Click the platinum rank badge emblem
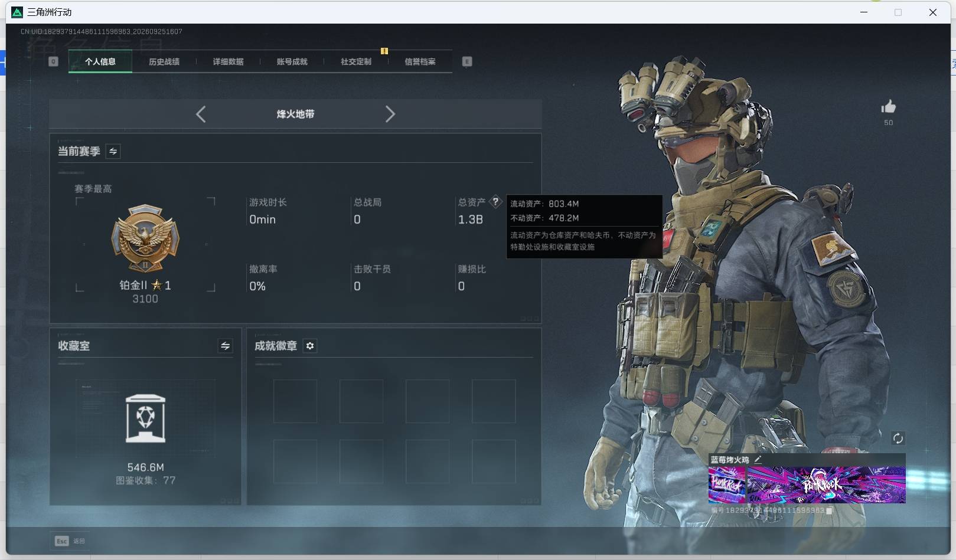 (x=145, y=239)
